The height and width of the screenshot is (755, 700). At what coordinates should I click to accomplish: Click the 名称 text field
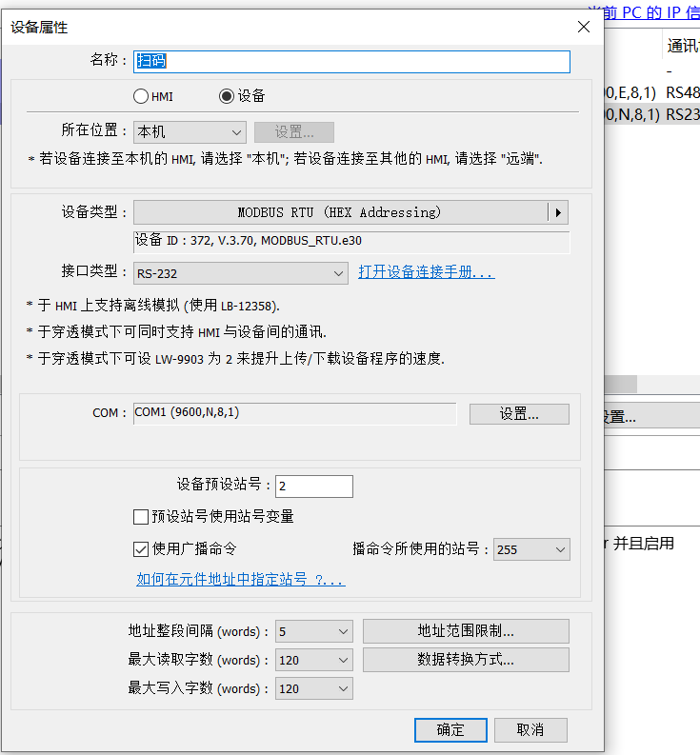(351, 61)
